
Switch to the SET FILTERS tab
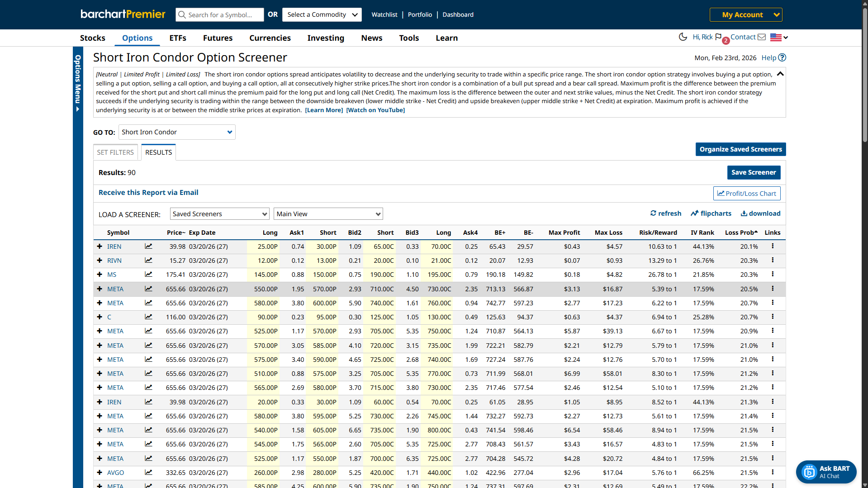pos(115,152)
